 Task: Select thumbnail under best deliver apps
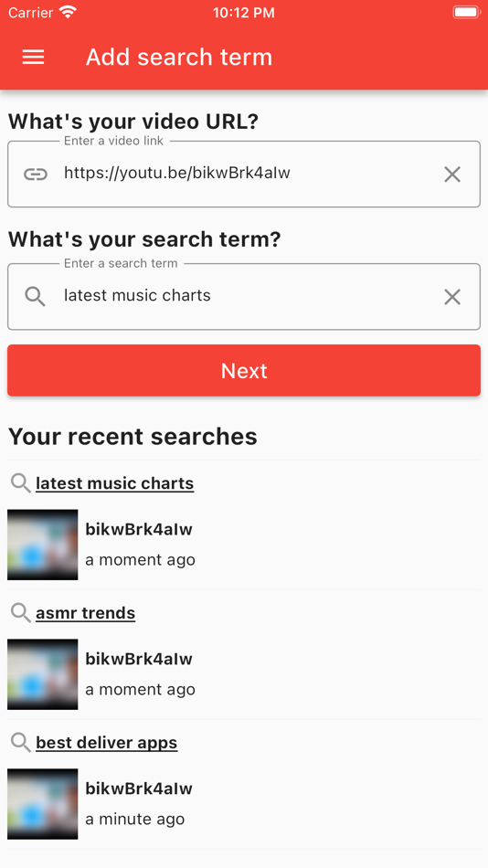tap(43, 804)
